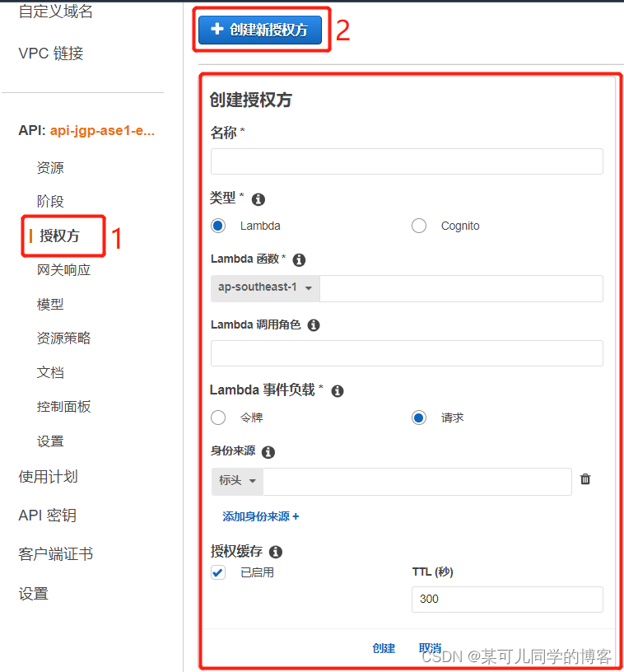The image size is (624, 672).
Task: Open 资源策略 in the API menu
Action: (64, 338)
